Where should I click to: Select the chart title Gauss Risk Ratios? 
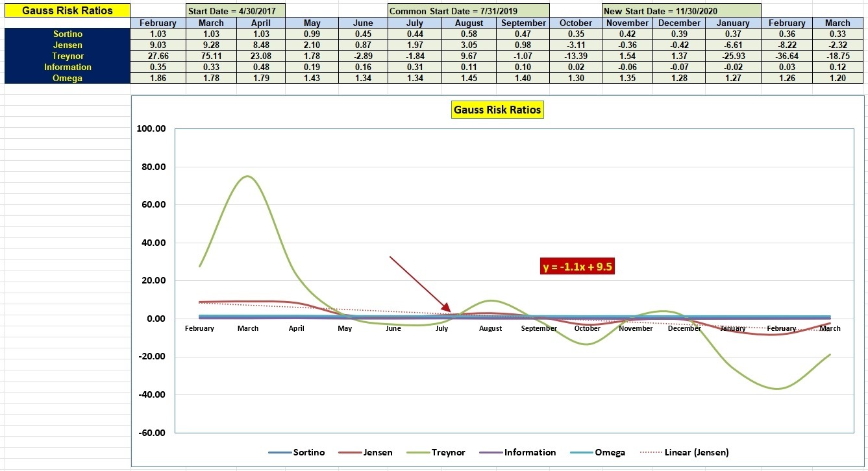point(497,110)
